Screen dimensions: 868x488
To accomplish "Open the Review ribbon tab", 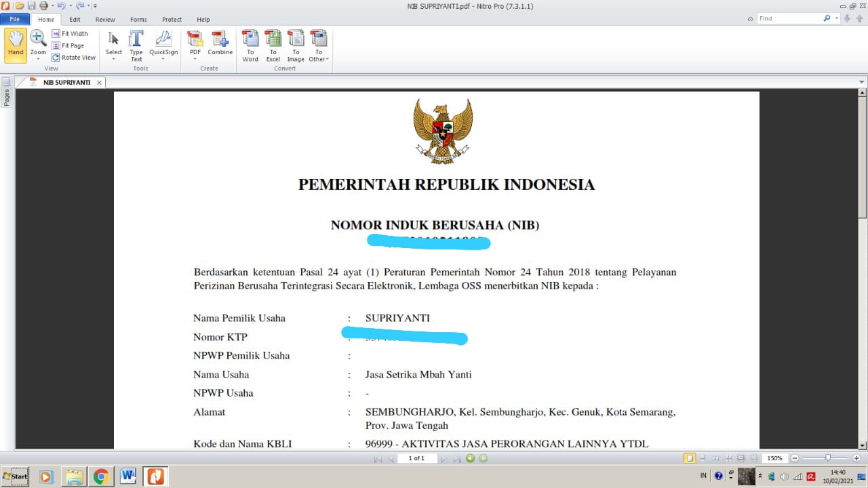I will (x=105, y=20).
